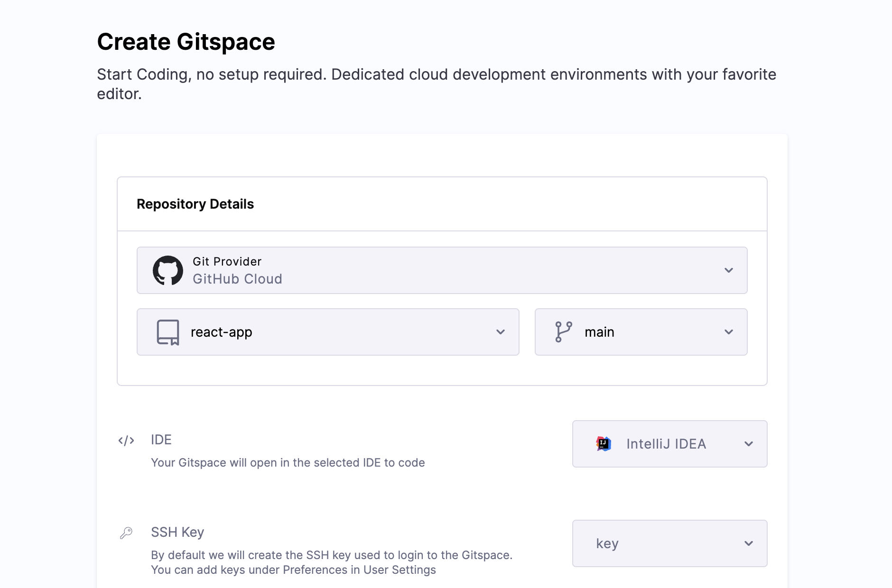892x588 pixels.
Task: Expand the main branch dropdown chevron
Action: [x=729, y=332]
